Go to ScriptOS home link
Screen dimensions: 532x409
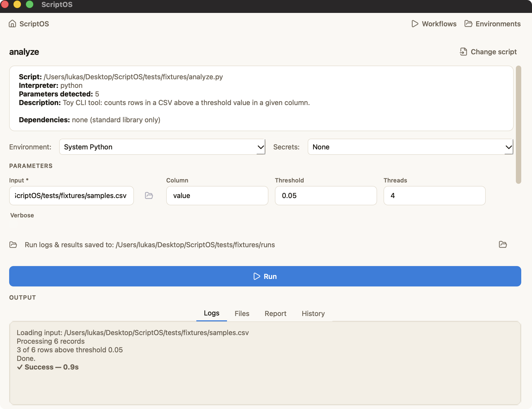click(29, 24)
